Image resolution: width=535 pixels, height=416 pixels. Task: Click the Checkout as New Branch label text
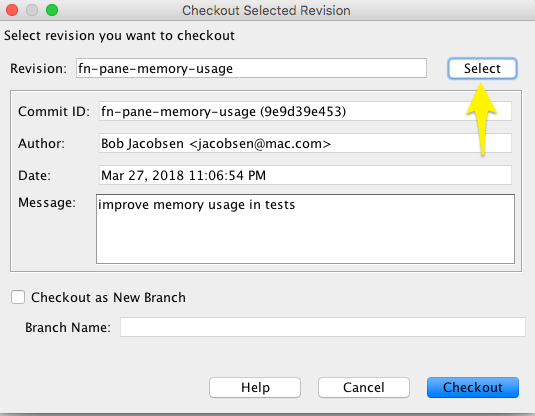tap(109, 298)
